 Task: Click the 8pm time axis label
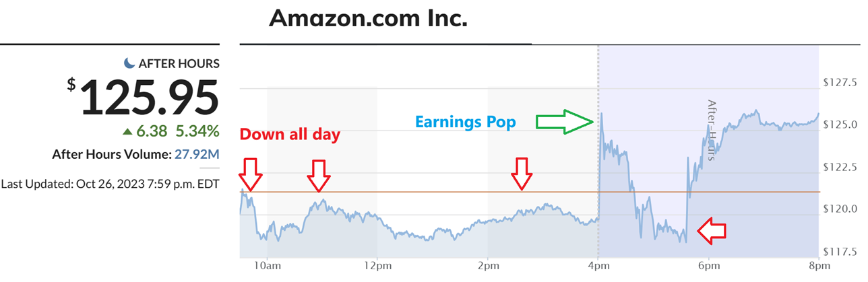pos(818,265)
